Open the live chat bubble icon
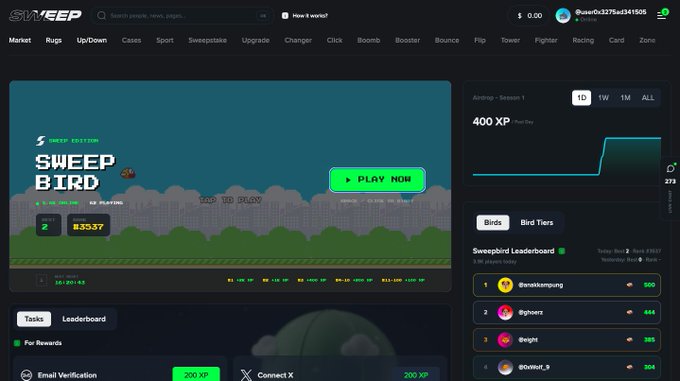This screenshot has height=381, width=680. pos(670,169)
